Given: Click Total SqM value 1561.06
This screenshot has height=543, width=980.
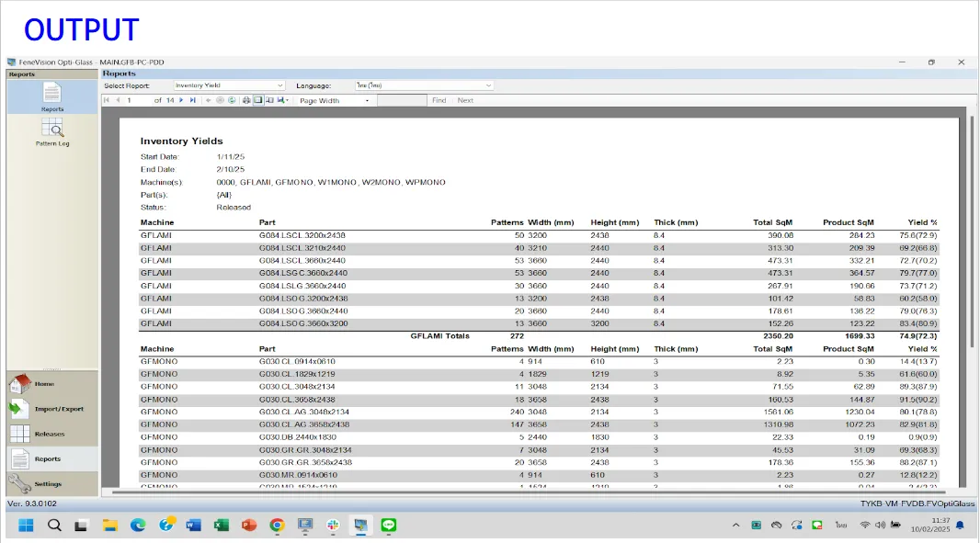Looking at the screenshot, I should pyautogui.click(x=778, y=412).
